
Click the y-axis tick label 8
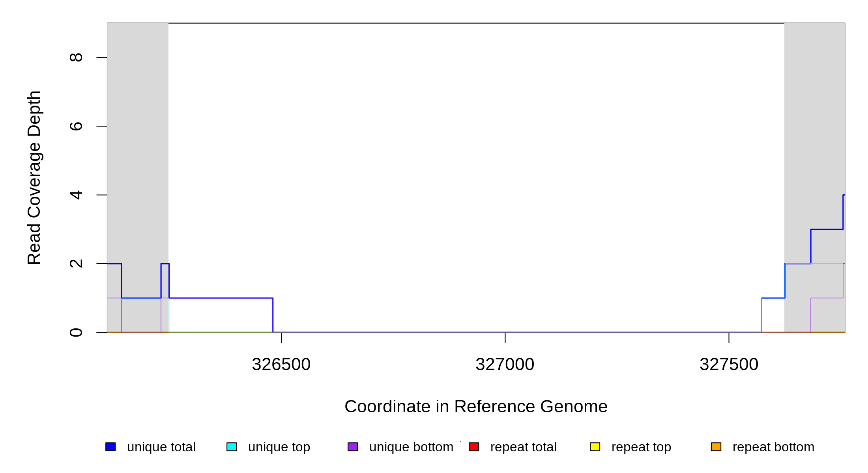(76, 58)
